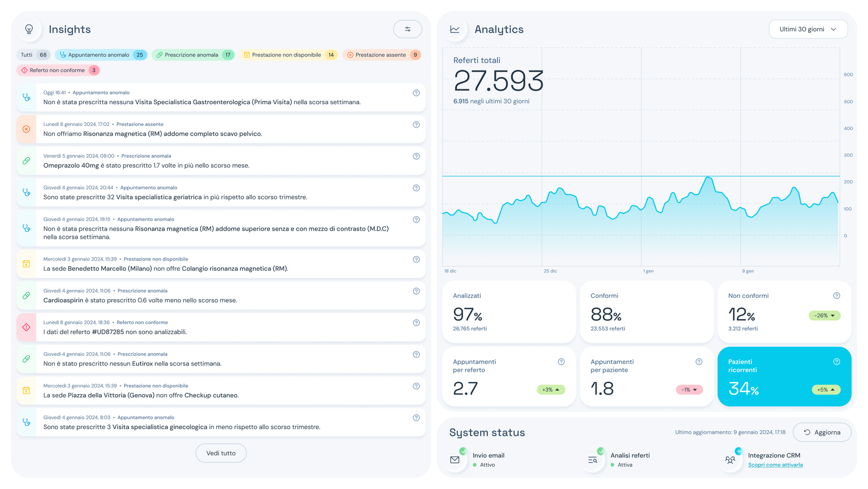Toggle the Prescrizione anomala filter chip
This screenshot has width=868, height=489.
pos(193,55)
